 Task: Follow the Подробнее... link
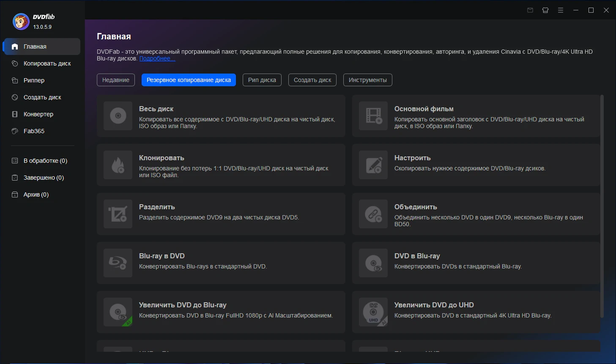pyautogui.click(x=157, y=58)
